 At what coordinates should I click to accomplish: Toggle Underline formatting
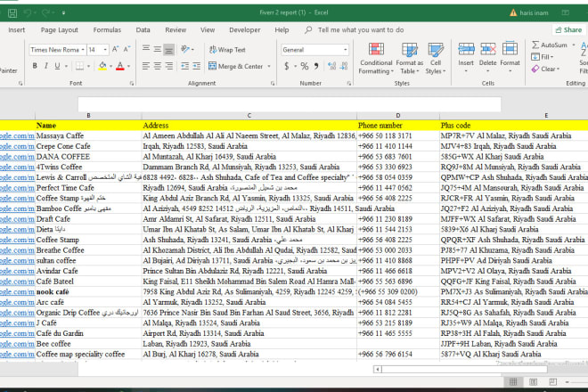(x=57, y=66)
